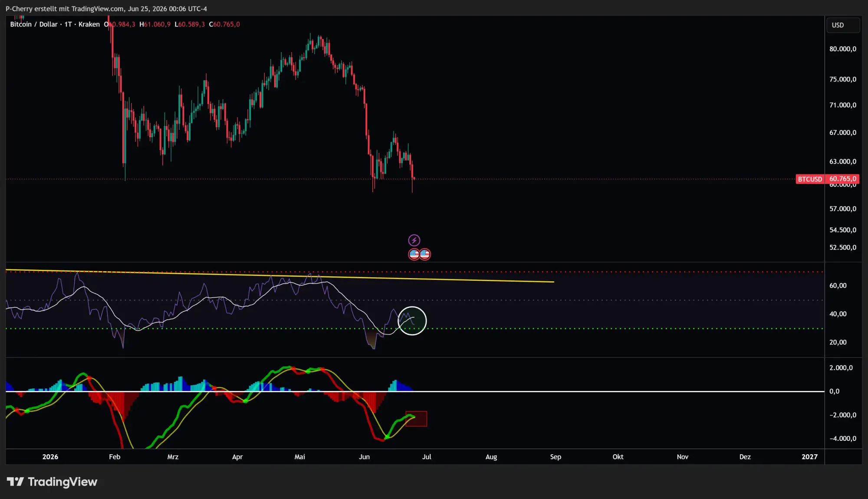
Task: Click the 63.000,0 price axis label
Action: click(843, 161)
